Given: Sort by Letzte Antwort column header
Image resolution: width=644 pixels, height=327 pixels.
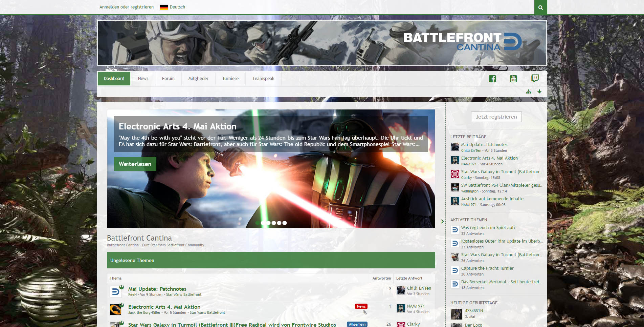Looking at the screenshot, I should tap(409, 278).
